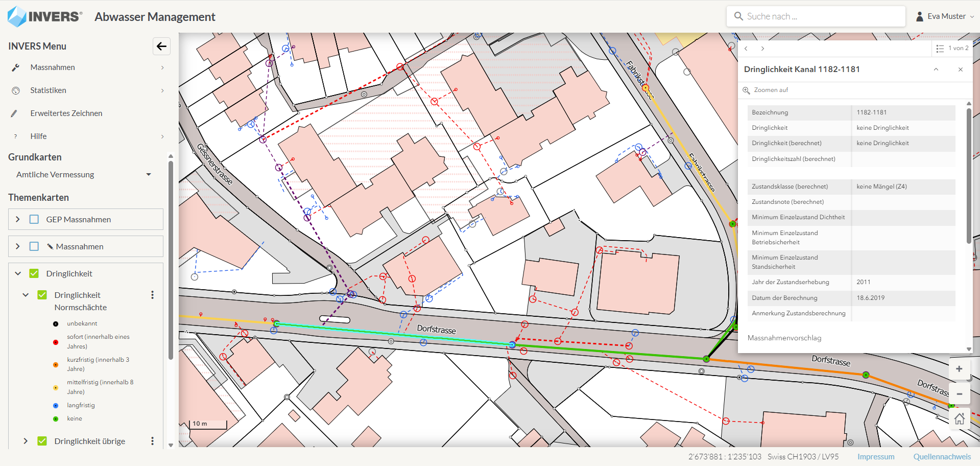The width and height of the screenshot is (980, 466).
Task: Open the Erweitertes Zeichnen menu item
Action: (66, 113)
